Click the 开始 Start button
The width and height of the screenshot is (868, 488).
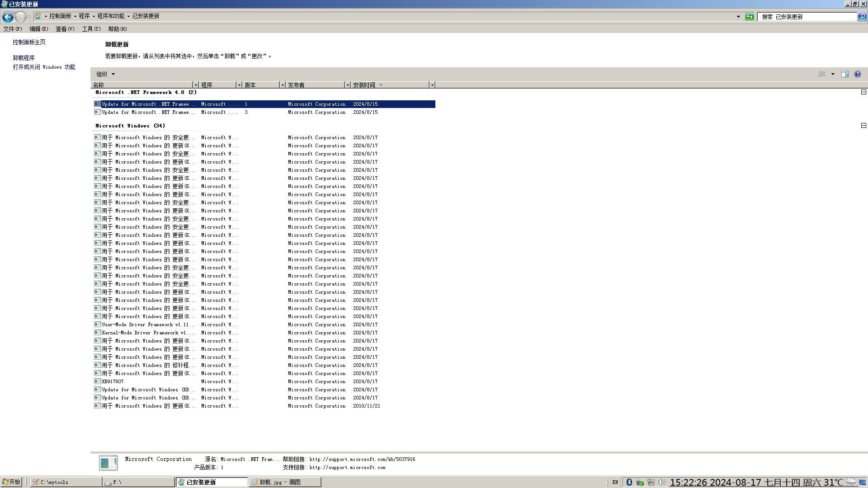pos(11,482)
